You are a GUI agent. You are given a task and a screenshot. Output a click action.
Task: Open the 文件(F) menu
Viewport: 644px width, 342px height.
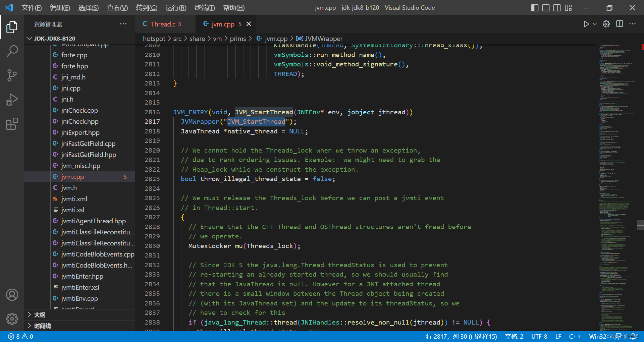tap(32, 8)
